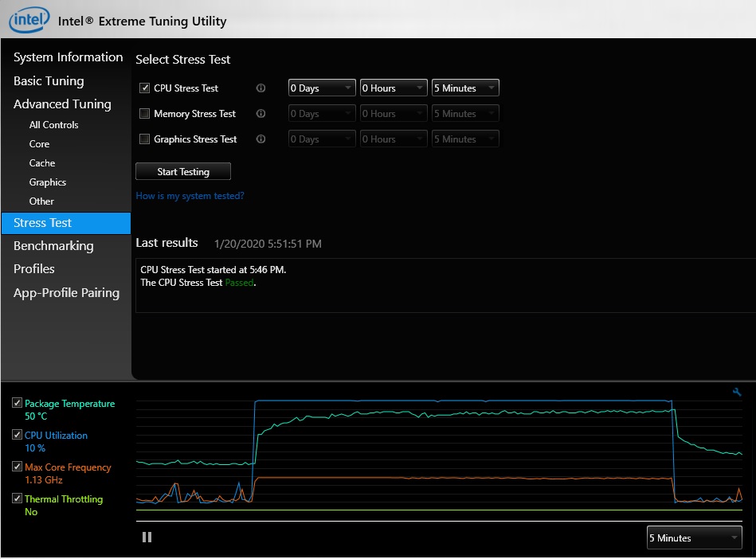This screenshot has width=756, height=559.
Task: Click the Max Core Frequency label
Action: 68,467
